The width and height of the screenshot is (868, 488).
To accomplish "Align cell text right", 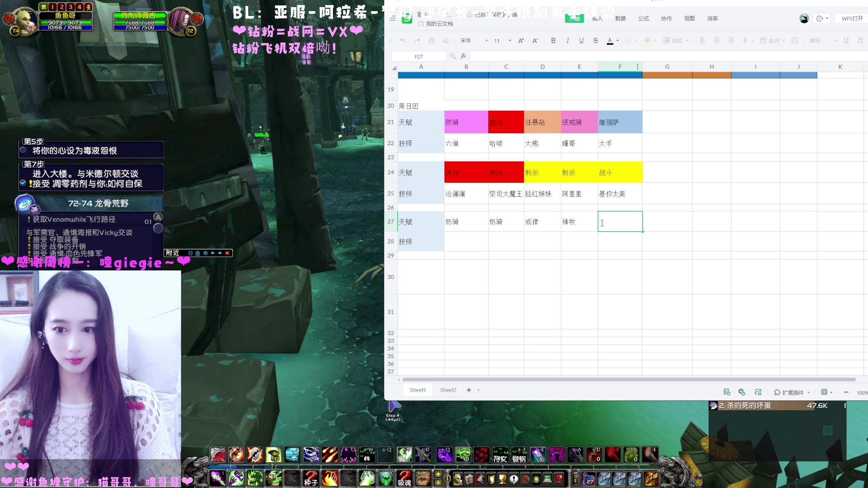I will (731, 41).
